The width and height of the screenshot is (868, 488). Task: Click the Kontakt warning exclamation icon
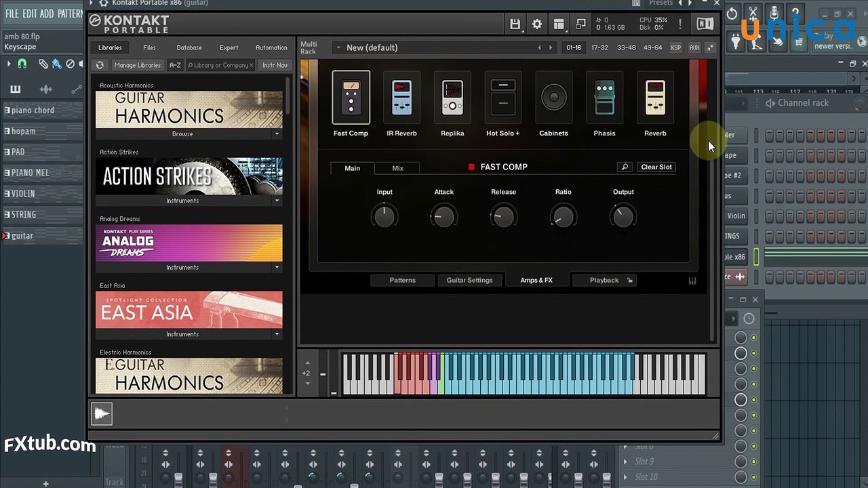pyautogui.click(x=680, y=24)
